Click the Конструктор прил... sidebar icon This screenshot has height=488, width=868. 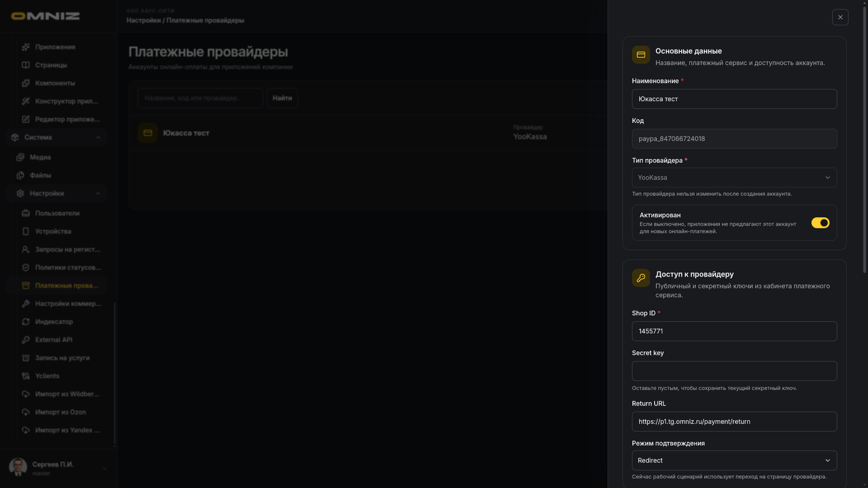coord(25,101)
